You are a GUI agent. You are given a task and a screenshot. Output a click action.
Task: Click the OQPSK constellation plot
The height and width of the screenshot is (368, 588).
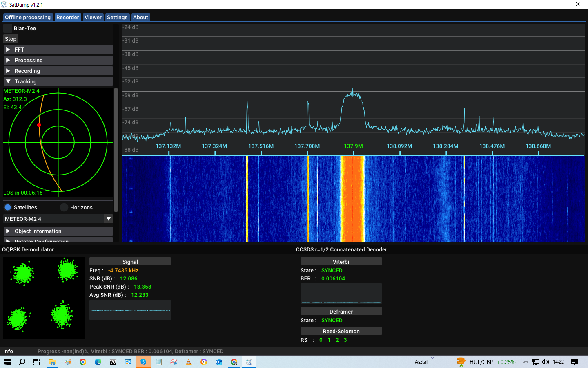[x=44, y=298]
